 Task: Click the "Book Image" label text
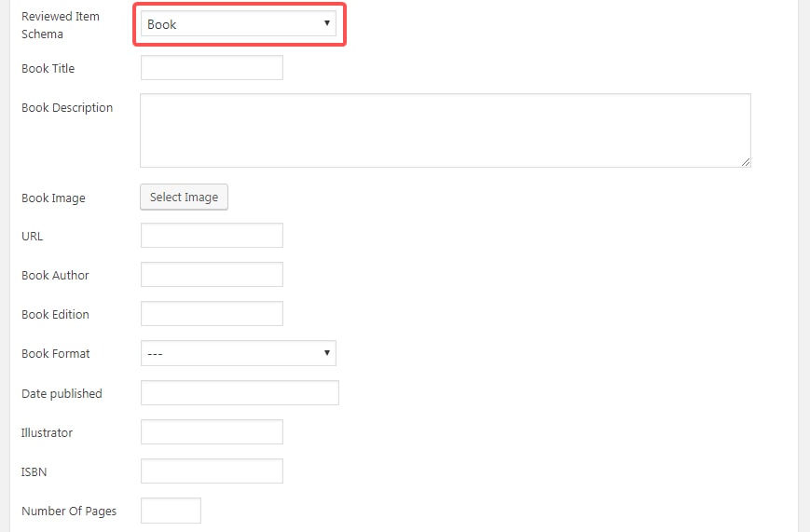[x=53, y=198]
